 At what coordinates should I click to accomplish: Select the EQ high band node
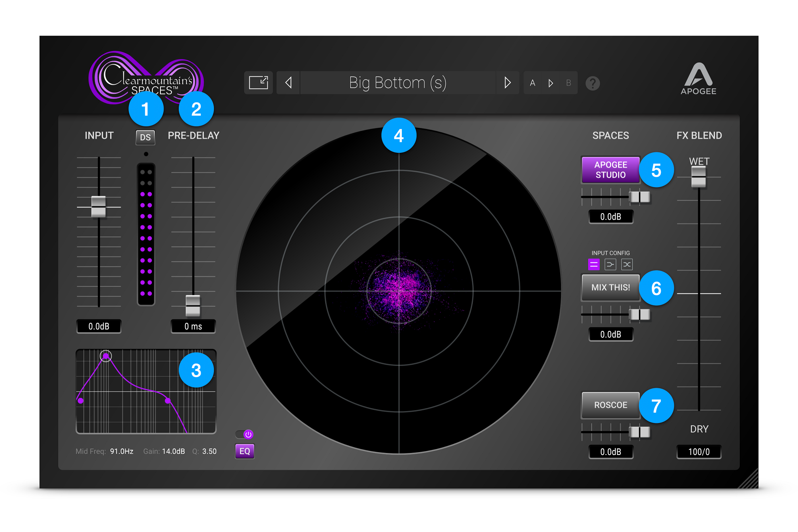[x=168, y=401]
